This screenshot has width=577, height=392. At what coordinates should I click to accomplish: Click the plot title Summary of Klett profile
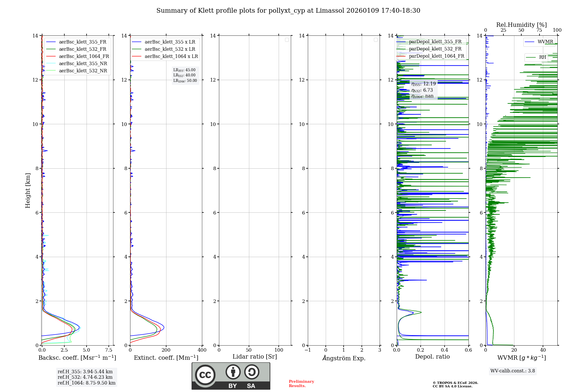click(x=288, y=11)
